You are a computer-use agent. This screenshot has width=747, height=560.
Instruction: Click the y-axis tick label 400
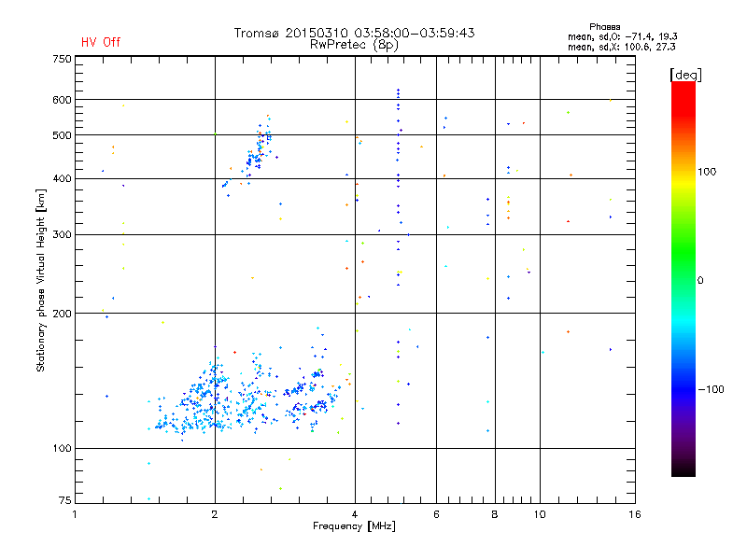point(62,178)
